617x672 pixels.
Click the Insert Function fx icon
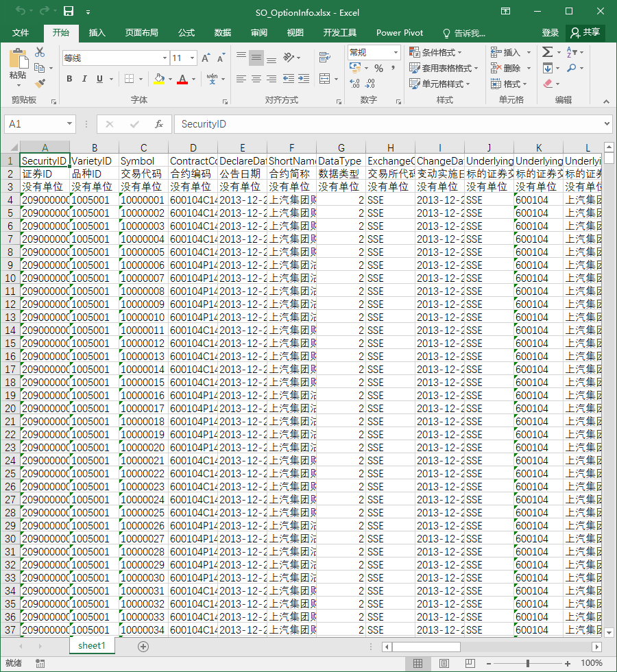pyautogui.click(x=159, y=124)
